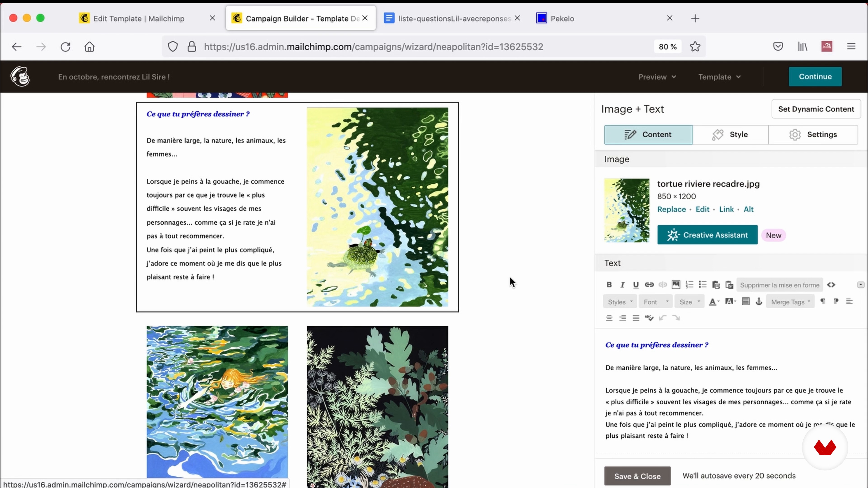Image resolution: width=868 pixels, height=488 pixels.
Task: Open the Font dropdown
Action: point(656,302)
